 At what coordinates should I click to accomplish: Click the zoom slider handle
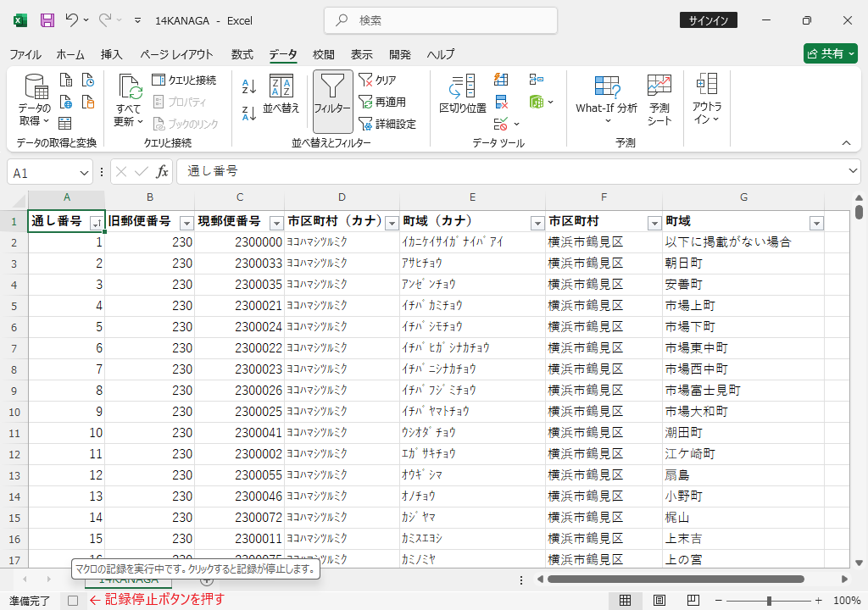tap(769, 601)
